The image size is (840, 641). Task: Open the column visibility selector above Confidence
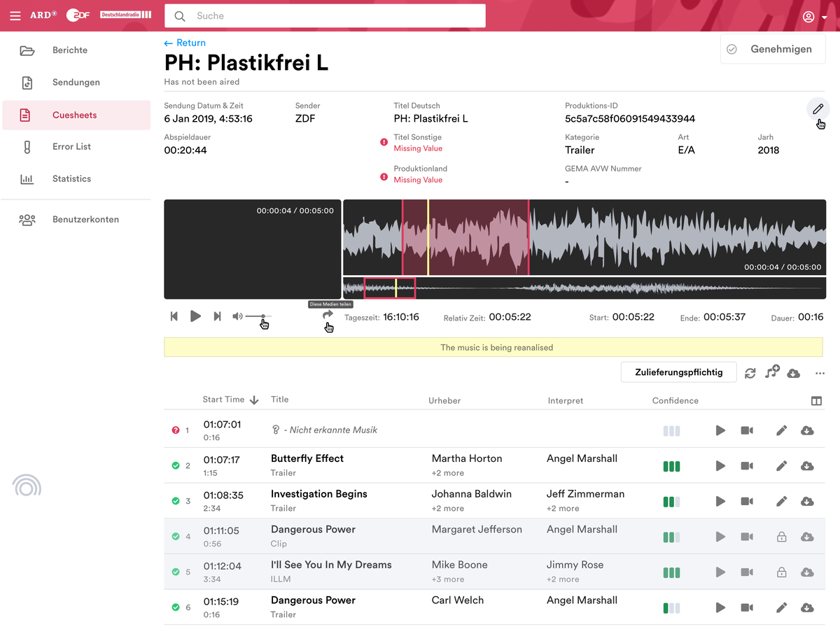click(x=816, y=400)
